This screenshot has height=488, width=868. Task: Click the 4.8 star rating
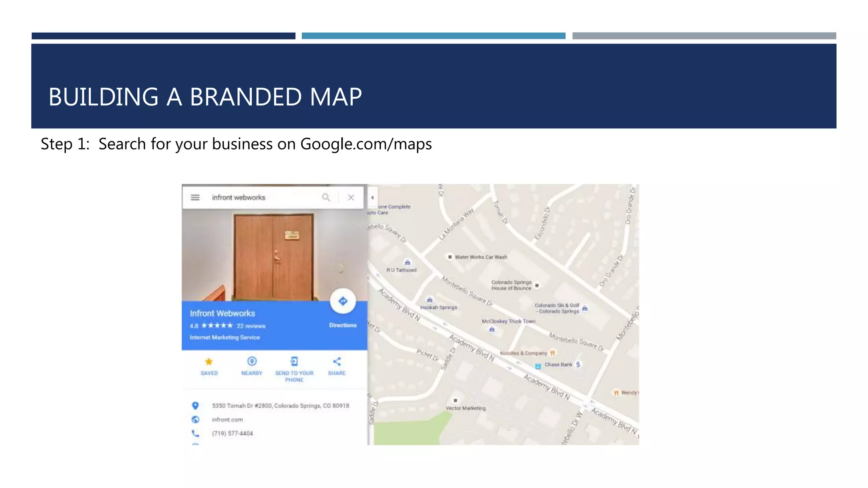(x=211, y=326)
